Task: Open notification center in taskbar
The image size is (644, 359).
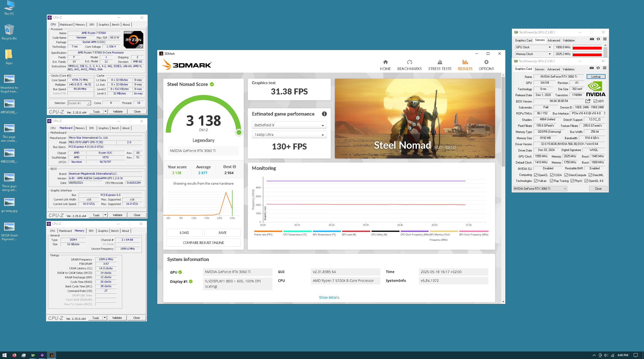Action: [x=636, y=355]
